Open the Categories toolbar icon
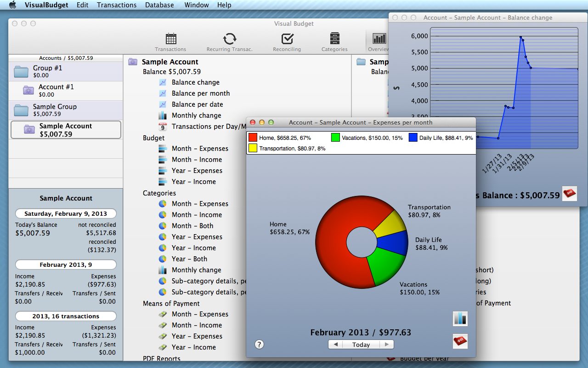The height and width of the screenshot is (368, 588). point(334,39)
